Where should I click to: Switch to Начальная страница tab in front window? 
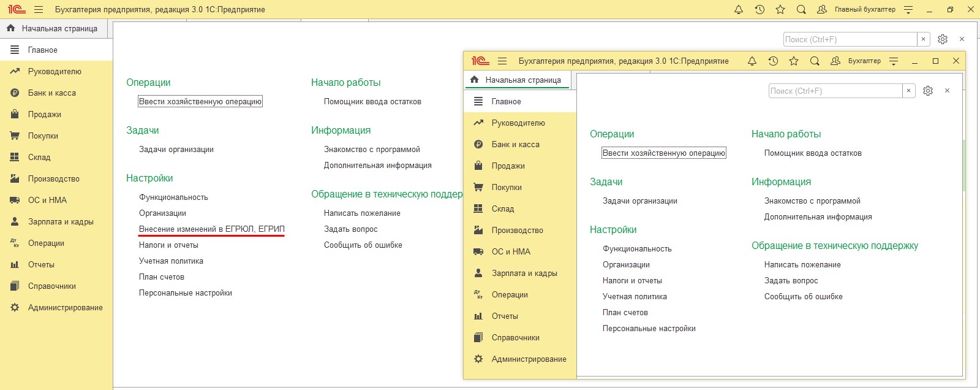click(517, 80)
